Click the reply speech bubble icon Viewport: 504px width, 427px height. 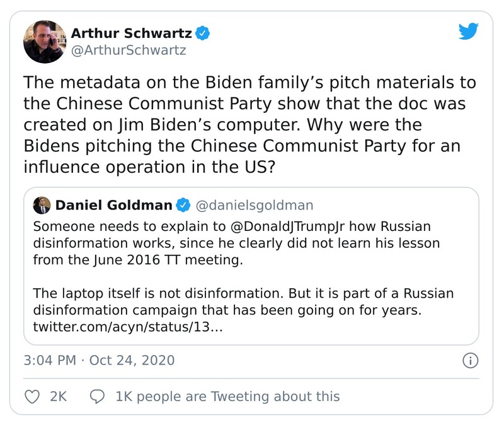point(97,396)
